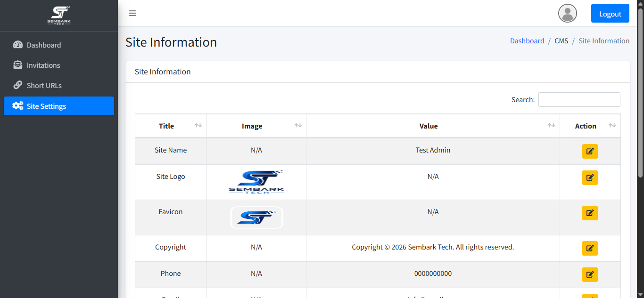The width and height of the screenshot is (644, 298).
Task: Click the N/A image cell for Phone
Action: point(256,274)
